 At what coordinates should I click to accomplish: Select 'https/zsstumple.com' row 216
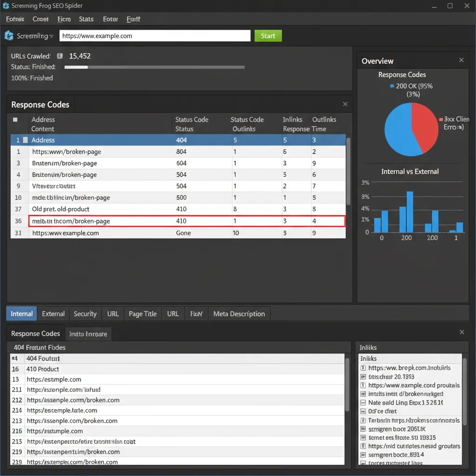[178, 431]
